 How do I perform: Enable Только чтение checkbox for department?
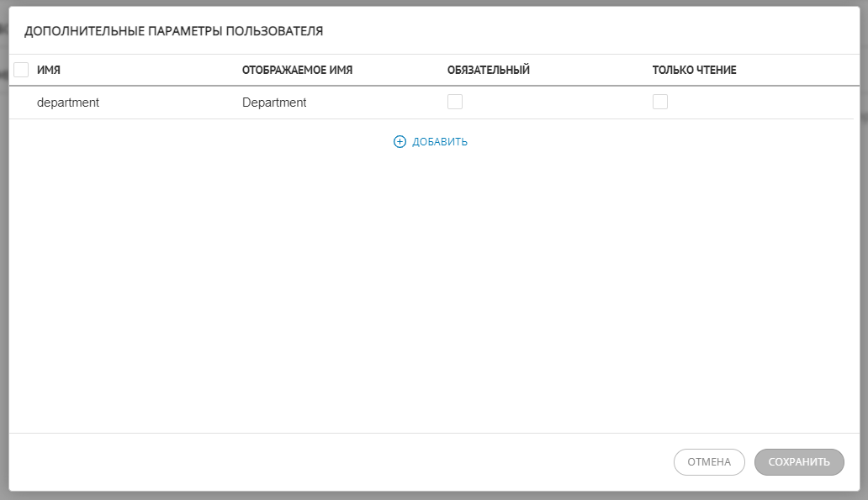pos(660,102)
